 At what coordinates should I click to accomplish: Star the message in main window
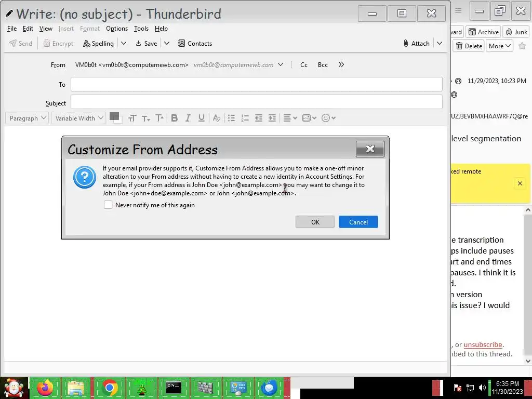pyautogui.click(x=522, y=46)
